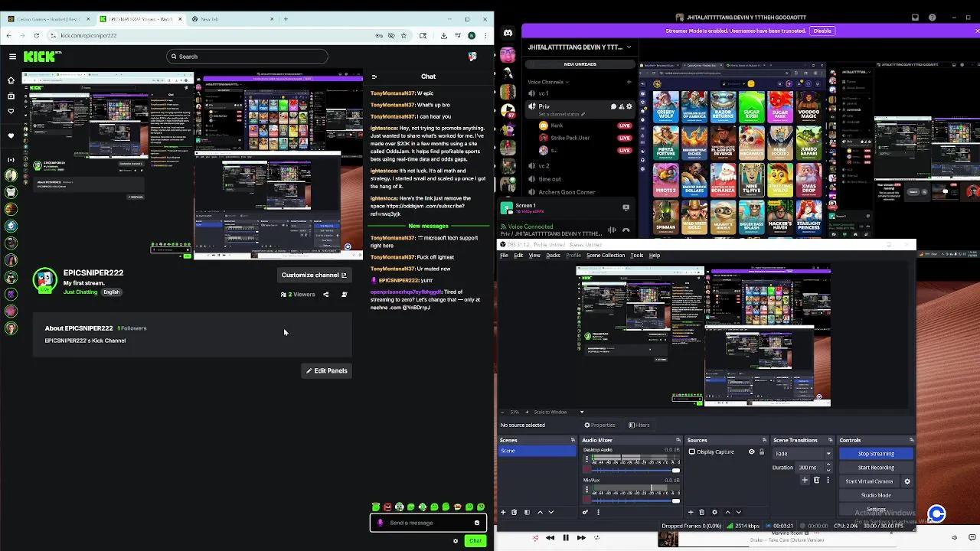
Task: Mute Mic/Aux in OBS mixer
Action: (x=586, y=500)
